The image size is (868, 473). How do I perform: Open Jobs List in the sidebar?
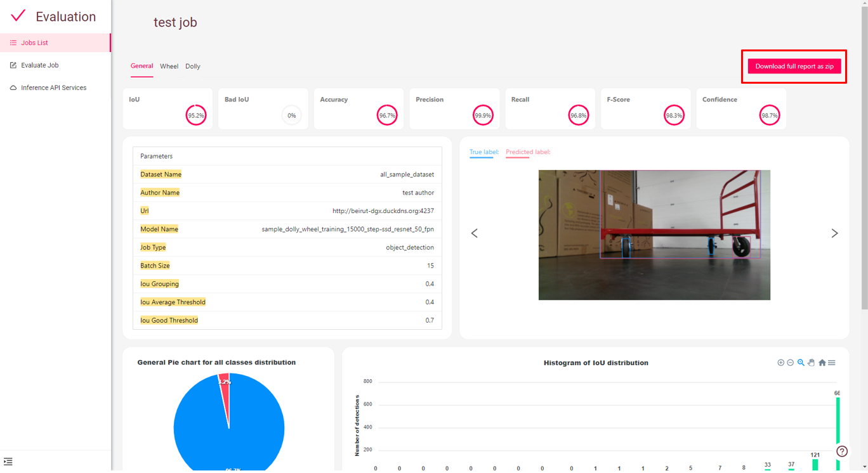coord(55,42)
